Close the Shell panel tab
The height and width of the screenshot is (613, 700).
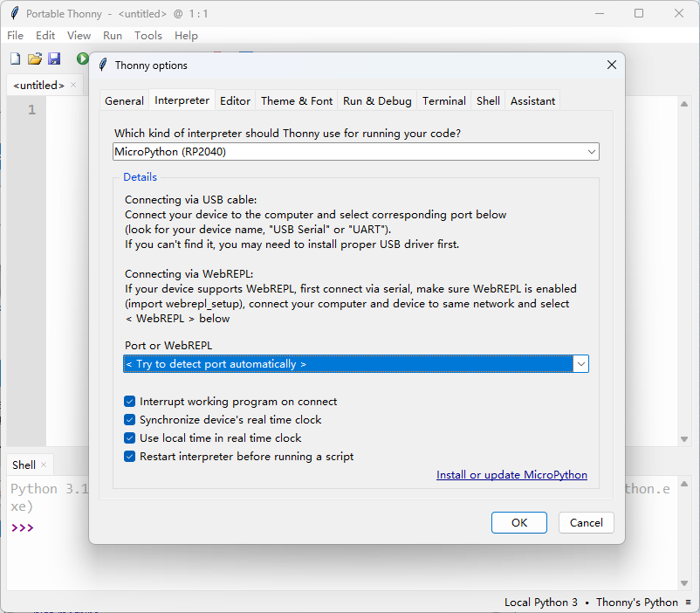coord(44,465)
